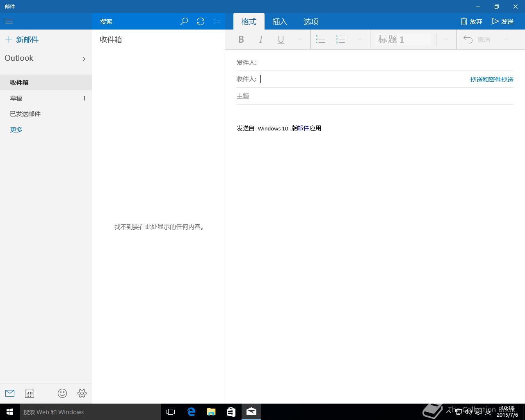Sync the inbox with refresh icon
525x420 pixels.
[201, 21]
